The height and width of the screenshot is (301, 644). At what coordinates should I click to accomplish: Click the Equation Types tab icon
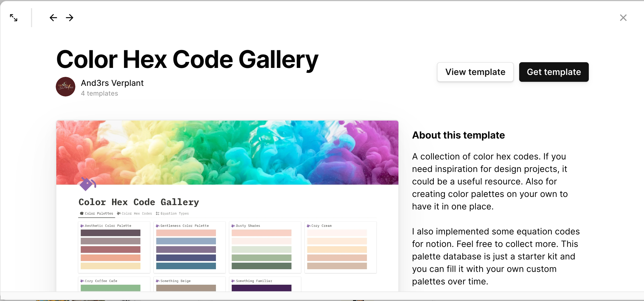click(x=157, y=213)
